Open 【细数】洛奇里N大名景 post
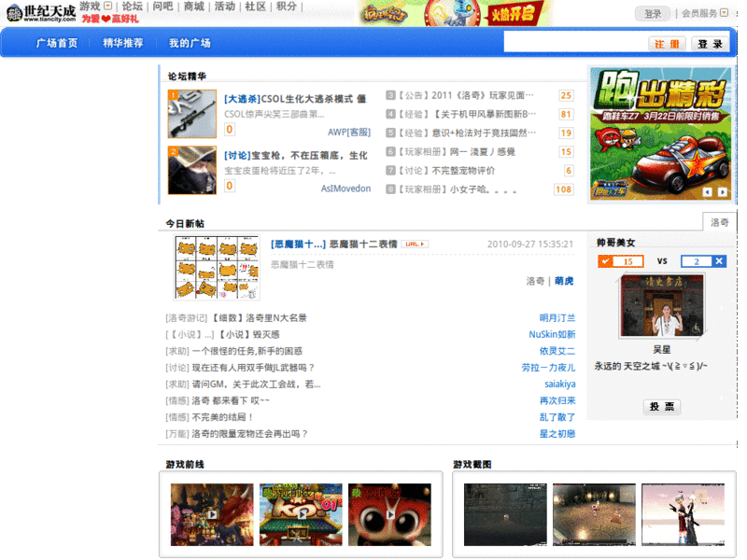This screenshot has width=747, height=560. 259,317
